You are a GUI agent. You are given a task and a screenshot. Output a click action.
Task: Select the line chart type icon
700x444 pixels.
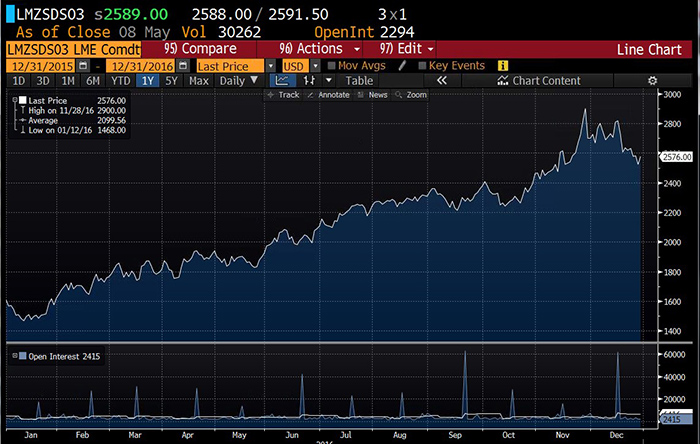point(282,80)
